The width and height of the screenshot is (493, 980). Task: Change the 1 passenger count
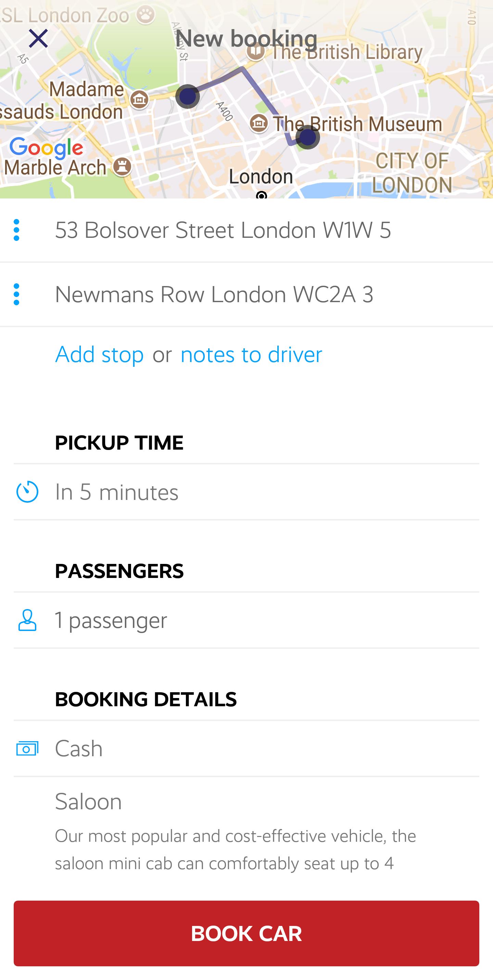point(247,620)
